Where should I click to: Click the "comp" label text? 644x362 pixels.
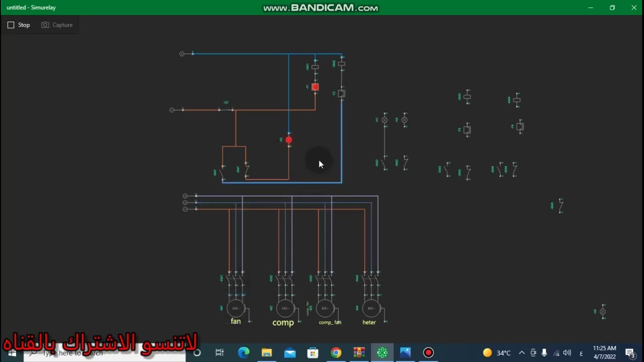point(283,323)
